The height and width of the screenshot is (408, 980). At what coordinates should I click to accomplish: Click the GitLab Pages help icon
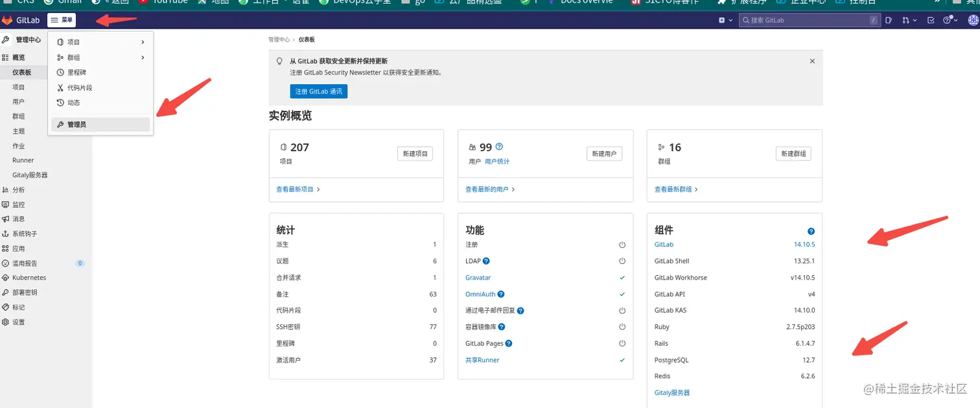(509, 344)
